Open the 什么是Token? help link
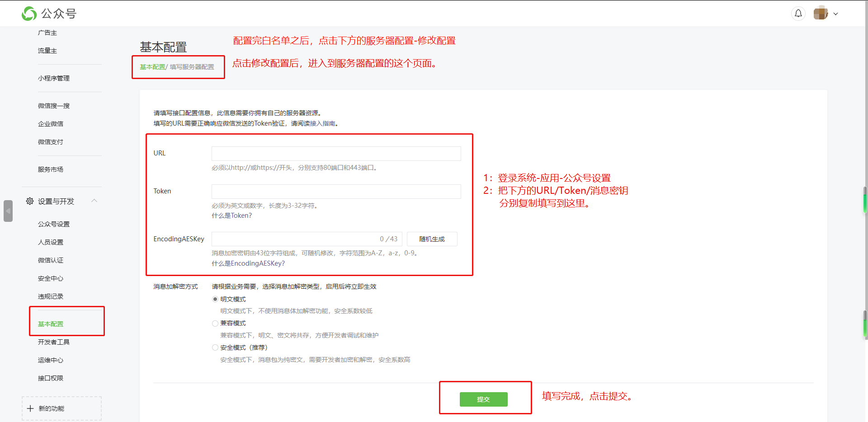Image resolution: width=868 pixels, height=422 pixels. pos(231,216)
